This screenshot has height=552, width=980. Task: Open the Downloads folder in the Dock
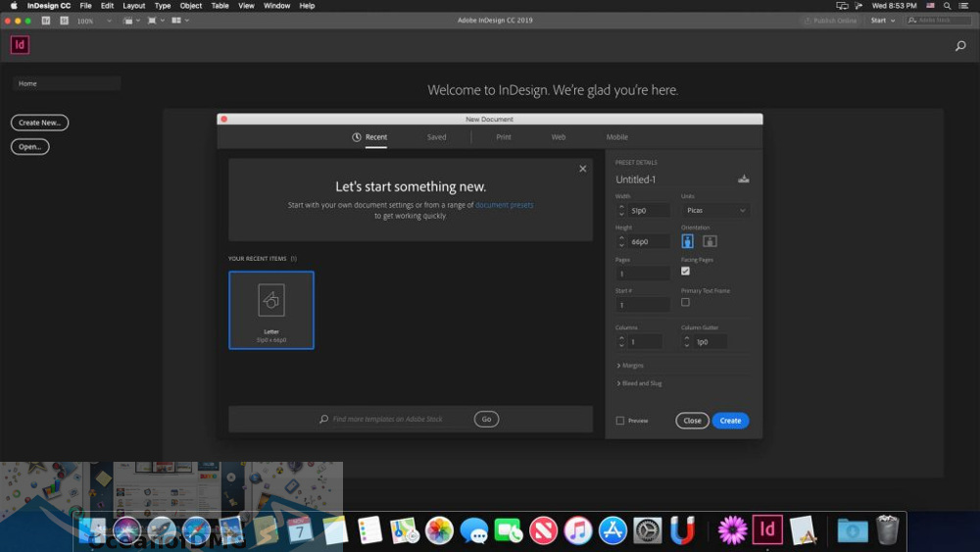(x=853, y=530)
